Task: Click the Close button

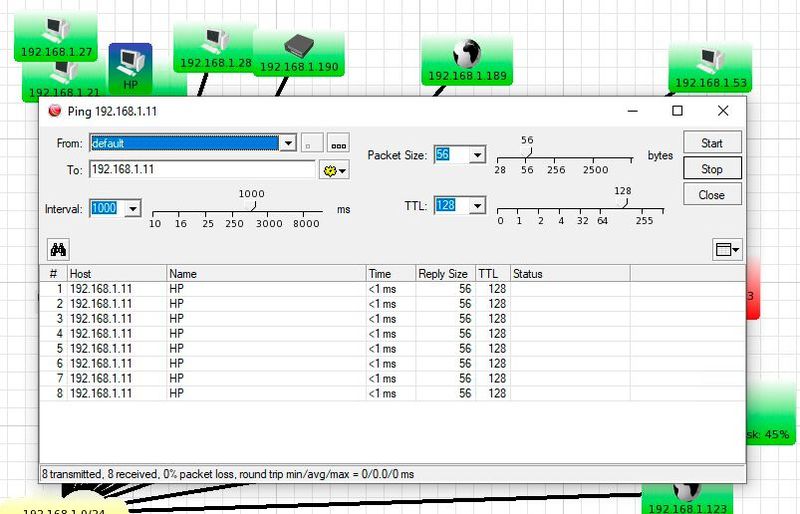Action: tap(712, 195)
